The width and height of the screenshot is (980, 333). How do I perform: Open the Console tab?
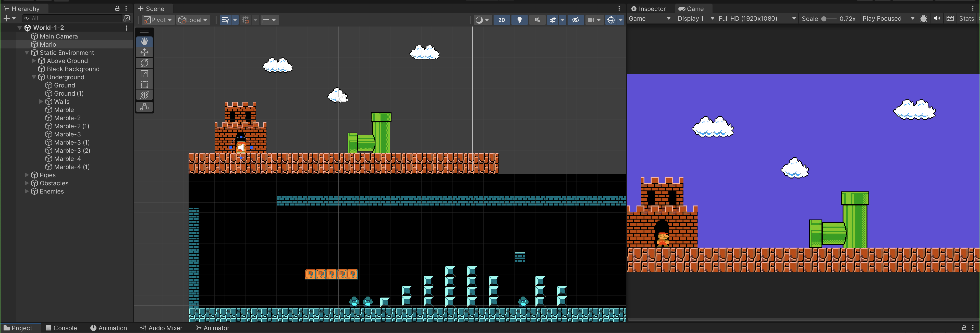pos(61,328)
